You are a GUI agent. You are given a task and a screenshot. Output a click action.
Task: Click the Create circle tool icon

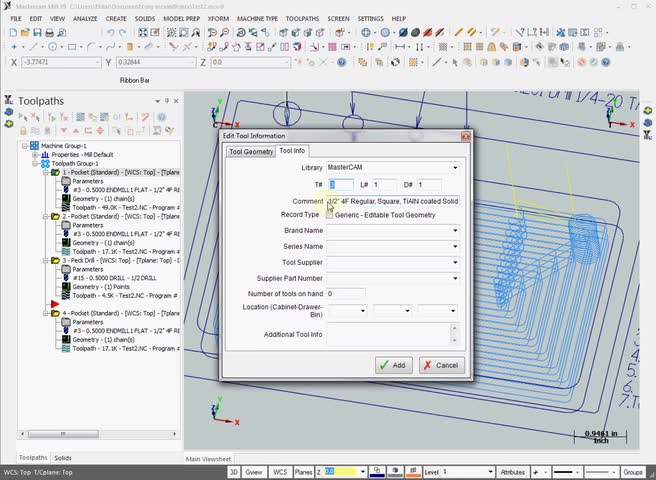click(52, 47)
